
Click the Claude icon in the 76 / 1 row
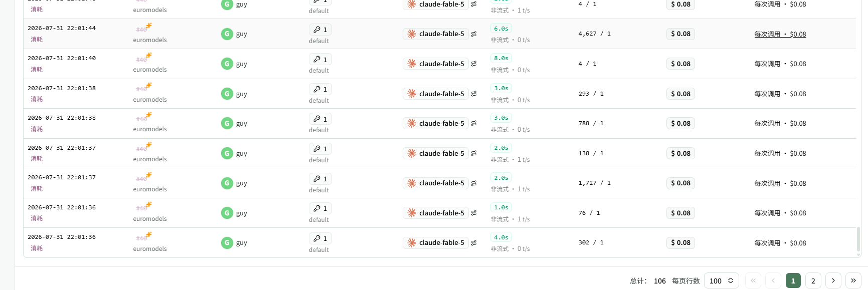click(x=412, y=213)
